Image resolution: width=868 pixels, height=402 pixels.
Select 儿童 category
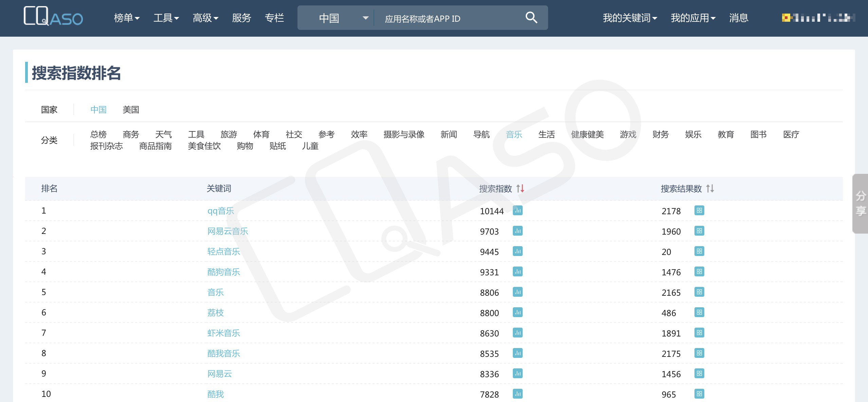pos(310,146)
